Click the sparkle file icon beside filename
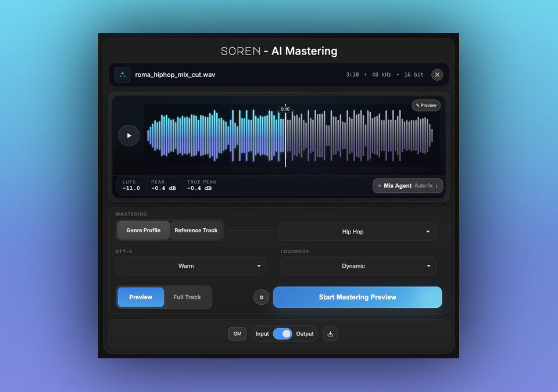Viewport: 558px width, 392px height. (122, 75)
